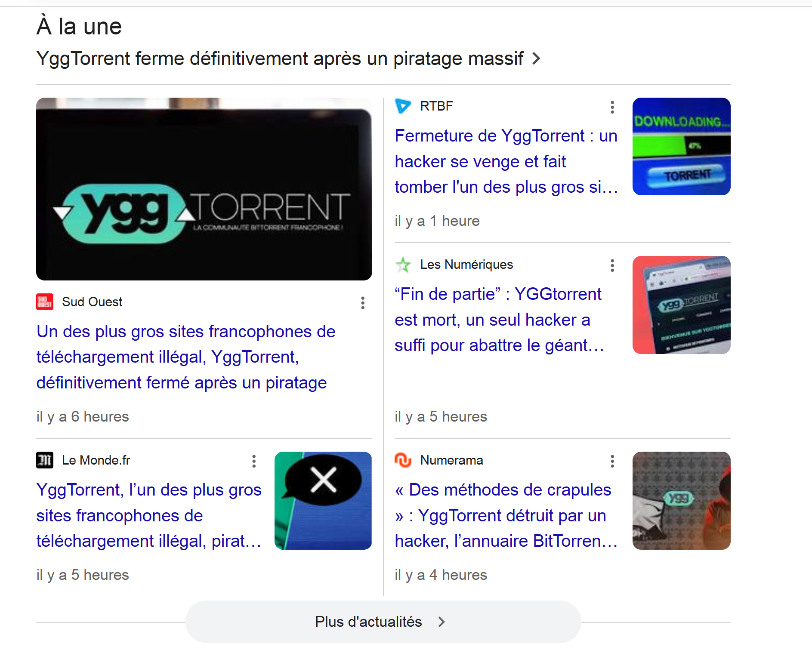Image resolution: width=812 pixels, height=656 pixels.
Task: Click the Le Monde speech-bubble X thumbnail
Action: pos(323,501)
